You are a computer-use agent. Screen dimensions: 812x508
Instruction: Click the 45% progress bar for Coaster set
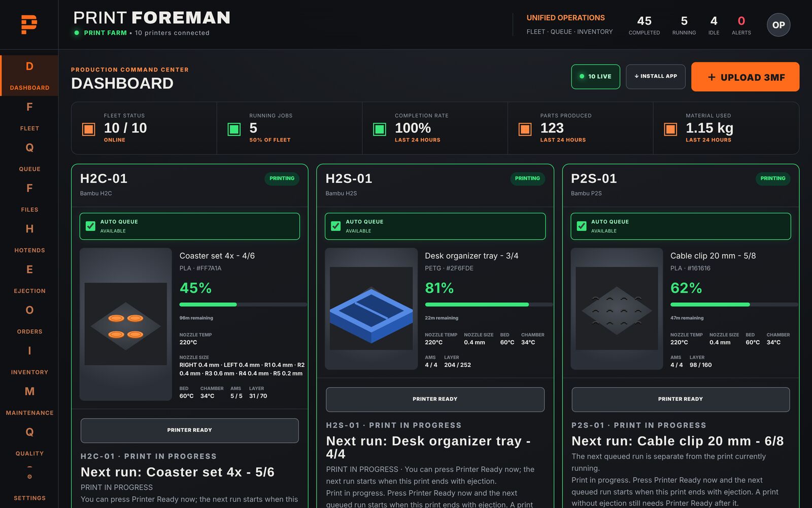pos(243,304)
